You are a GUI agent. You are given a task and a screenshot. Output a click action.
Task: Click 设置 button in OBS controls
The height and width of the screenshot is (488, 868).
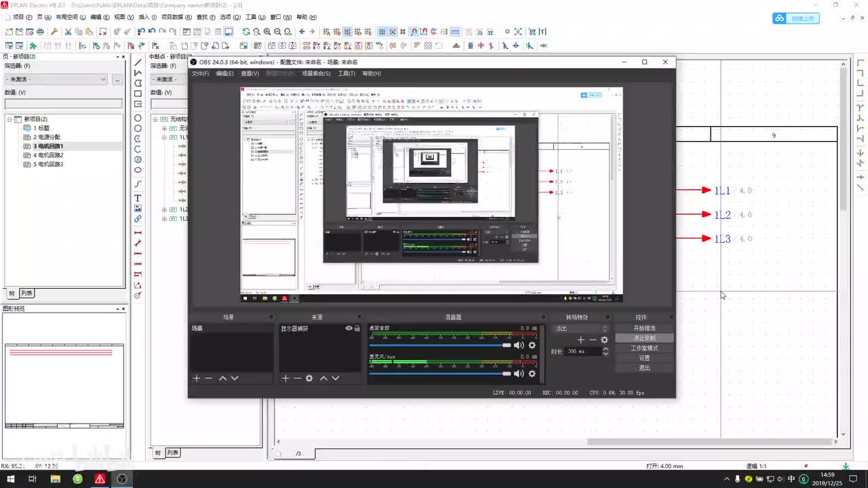(644, 358)
